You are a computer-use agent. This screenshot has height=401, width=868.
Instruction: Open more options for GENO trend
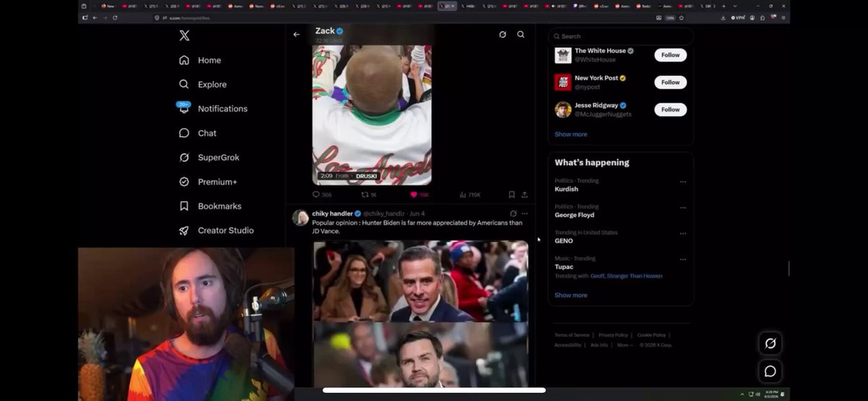[683, 234]
